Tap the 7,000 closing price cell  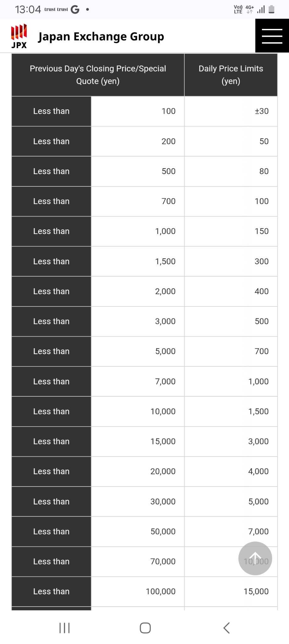[137, 381]
